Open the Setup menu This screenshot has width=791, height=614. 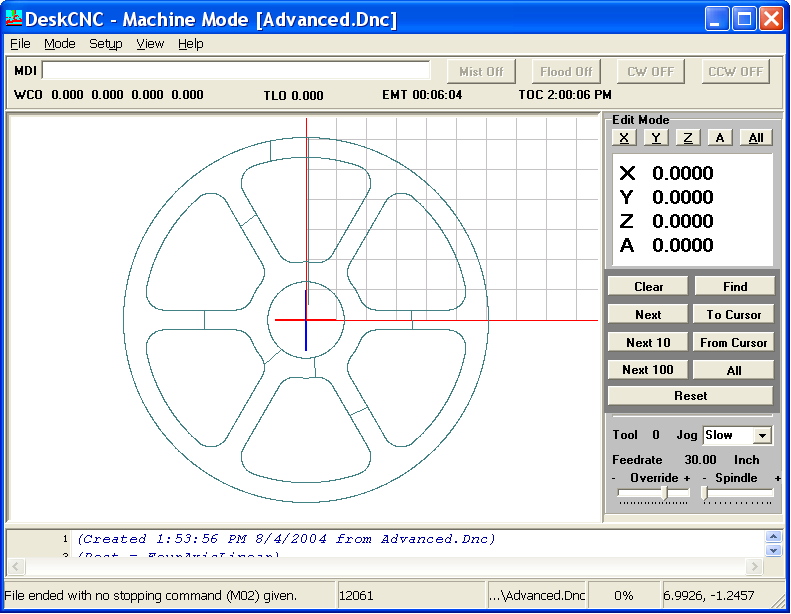105,44
